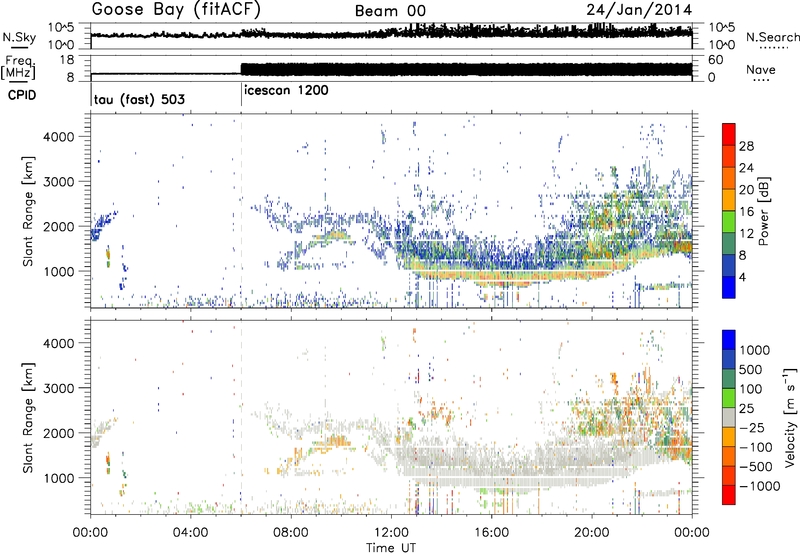Pick Power bar light green segment 12 to 16
The height and width of the screenshot is (554, 800).
729,222
